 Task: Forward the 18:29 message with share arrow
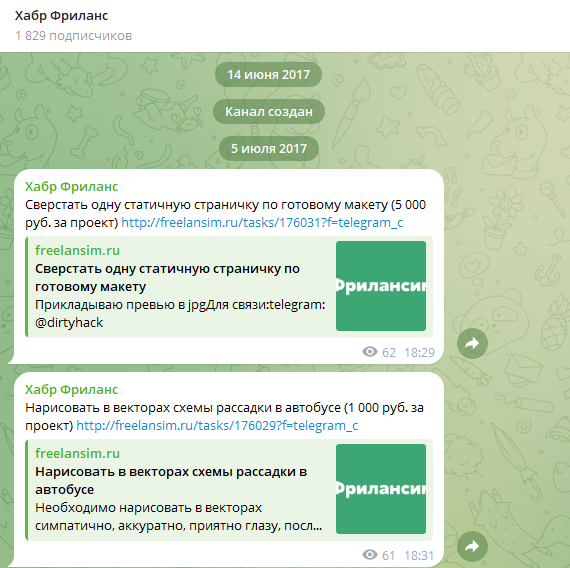472,343
